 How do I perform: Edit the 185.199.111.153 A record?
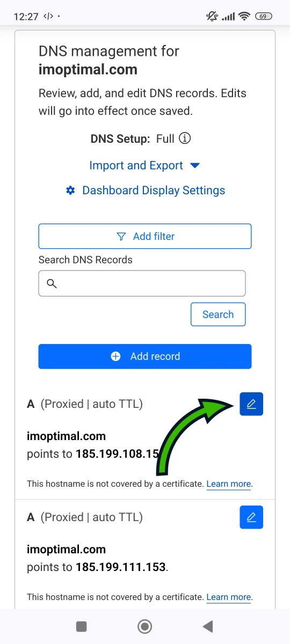pos(251,517)
